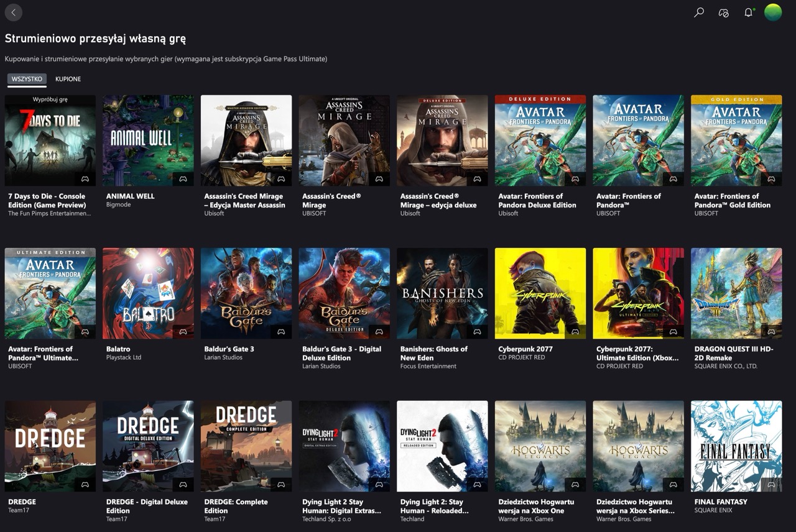
Task: Switch to the KUPIONE tab
Action: pyautogui.click(x=68, y=79)
